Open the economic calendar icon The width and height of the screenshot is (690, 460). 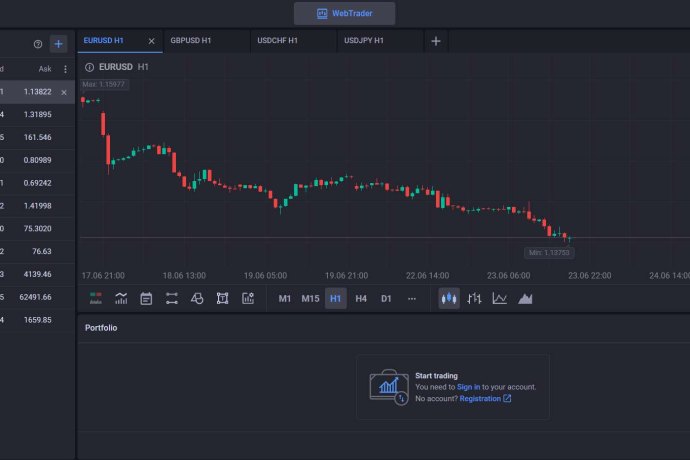pyautogui.click(x=146, y=298)
